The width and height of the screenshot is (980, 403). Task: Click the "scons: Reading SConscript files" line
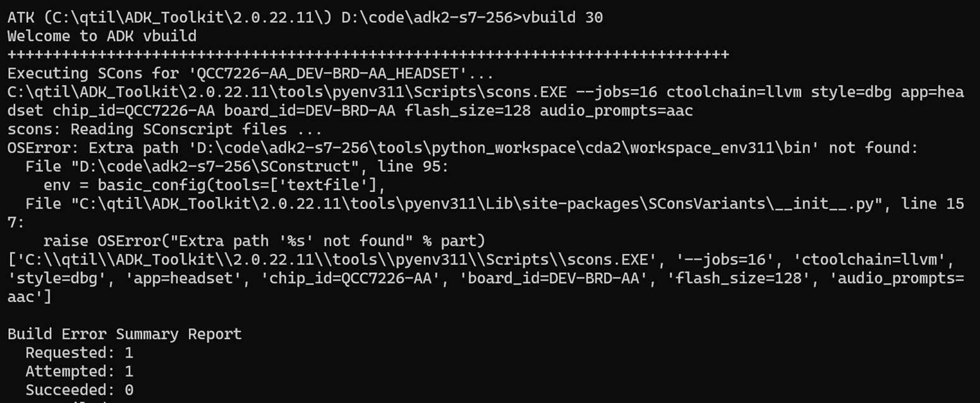click(164, 129)
